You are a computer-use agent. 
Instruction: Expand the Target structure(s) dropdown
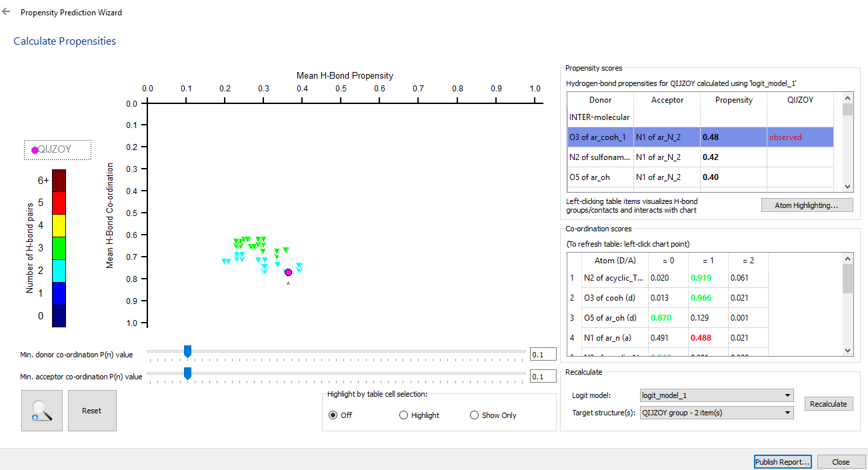[716, 413]
